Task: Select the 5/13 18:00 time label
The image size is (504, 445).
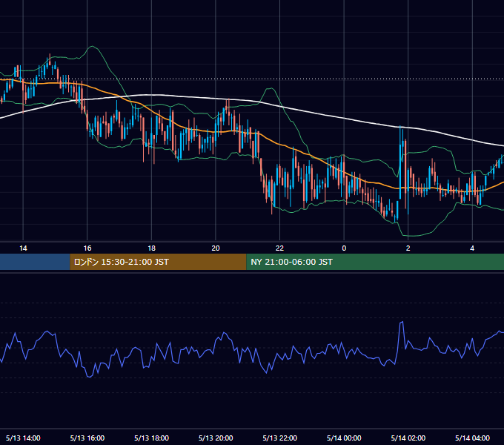Action: [x=151, y=438]
